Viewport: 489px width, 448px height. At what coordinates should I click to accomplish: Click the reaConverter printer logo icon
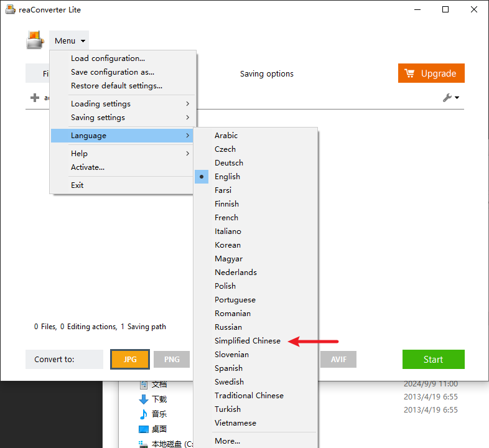[35, 40]
